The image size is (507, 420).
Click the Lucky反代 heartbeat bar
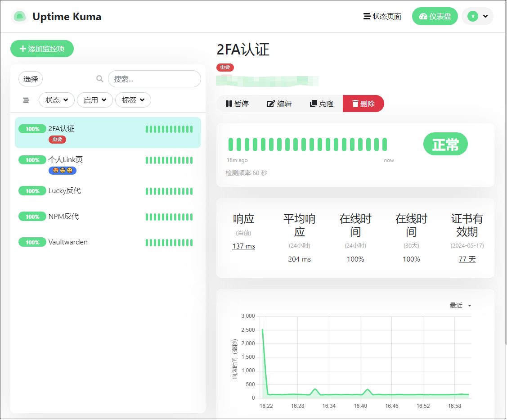click(x=169, y=191)
